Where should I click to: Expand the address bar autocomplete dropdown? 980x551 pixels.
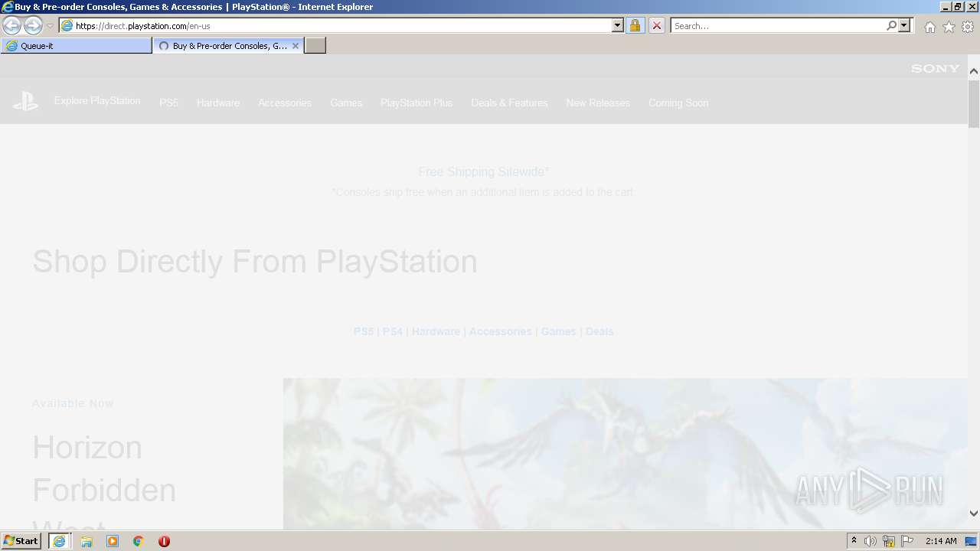coord(618,25)
